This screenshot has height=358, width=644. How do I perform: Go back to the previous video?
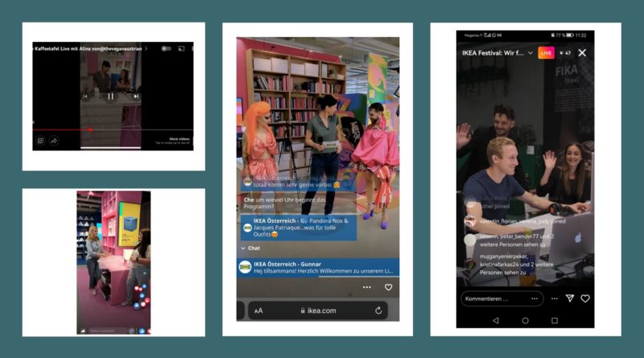tap(85, 96)
